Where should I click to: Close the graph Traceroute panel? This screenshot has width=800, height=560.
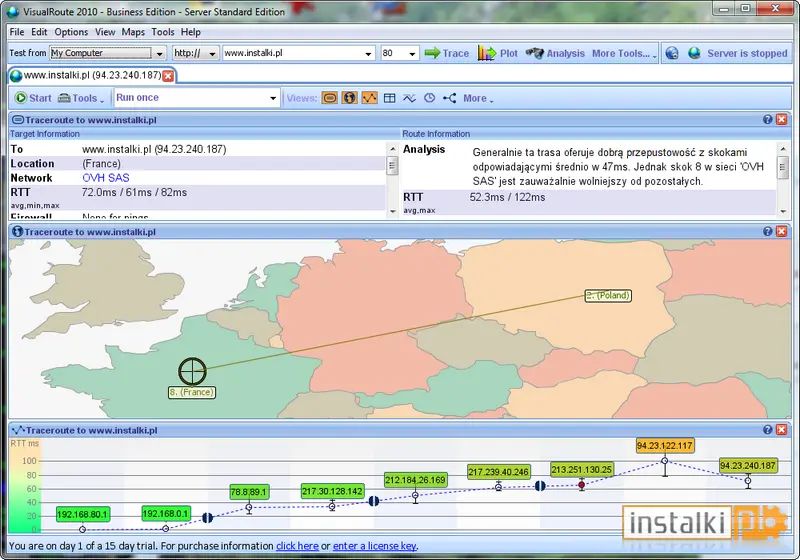coord(781,429)
